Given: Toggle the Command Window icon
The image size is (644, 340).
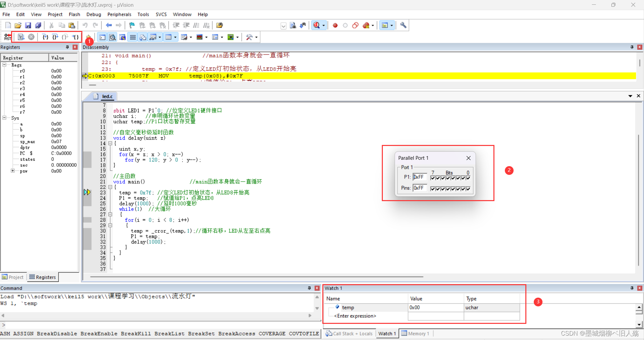Looking at the screenshot, I should click(x=102, y=37).
